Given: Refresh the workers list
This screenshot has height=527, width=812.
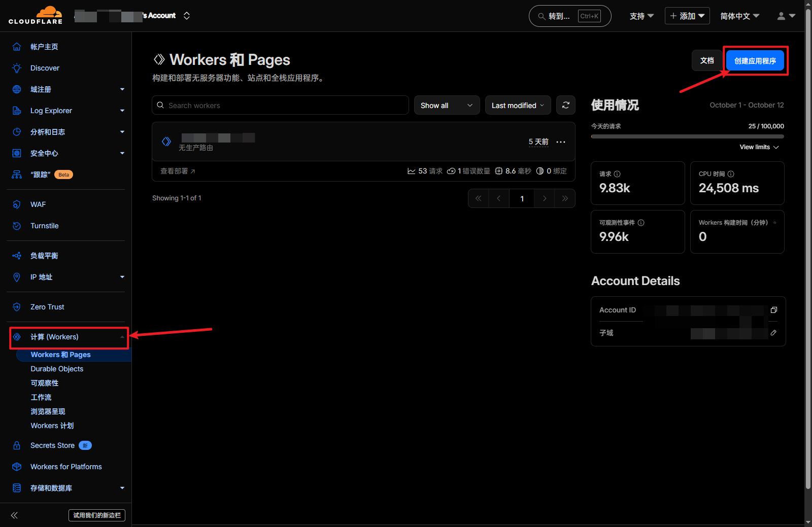Looking at the screenshot, I should tap(565, 105).
